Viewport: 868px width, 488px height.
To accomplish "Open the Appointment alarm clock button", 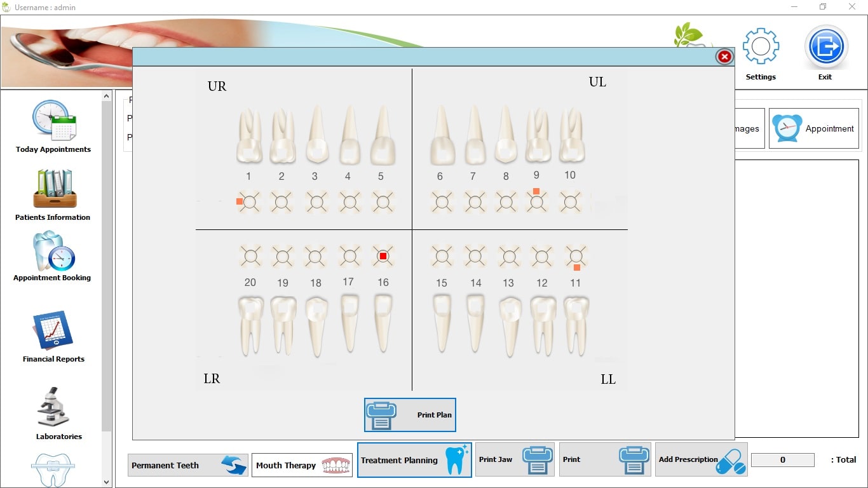I will (814, 128).
